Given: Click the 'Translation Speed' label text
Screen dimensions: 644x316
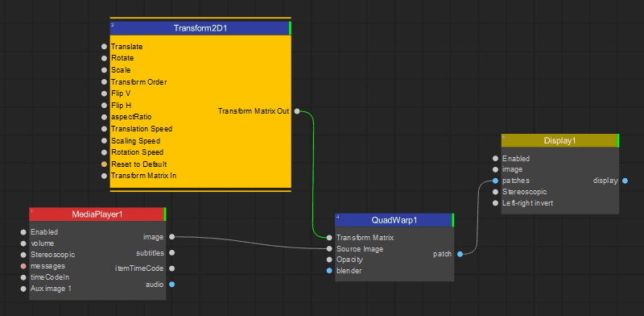Looking at the screenshot, I should [x=142, y=129].
